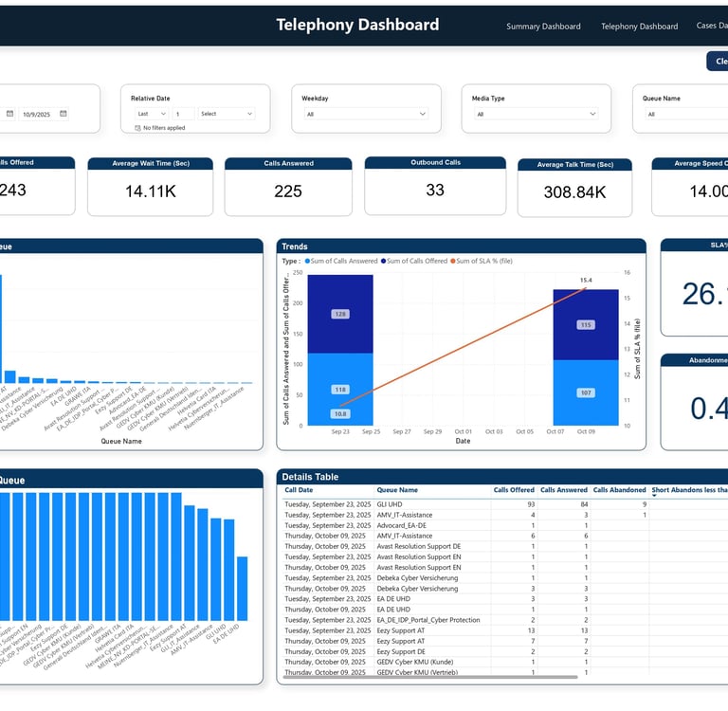The height and width of the screenshot is (711, 728).
Task: Open the start date calendar icon
Action: tap(9, 114)
